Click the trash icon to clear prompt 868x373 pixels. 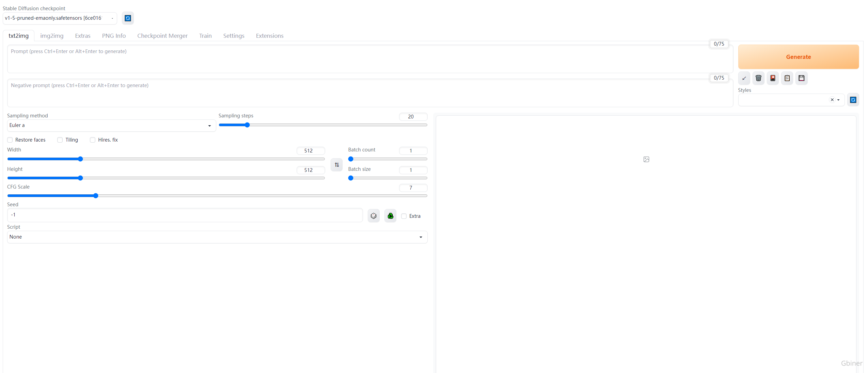pyautogui.click(x=758, y=78)
